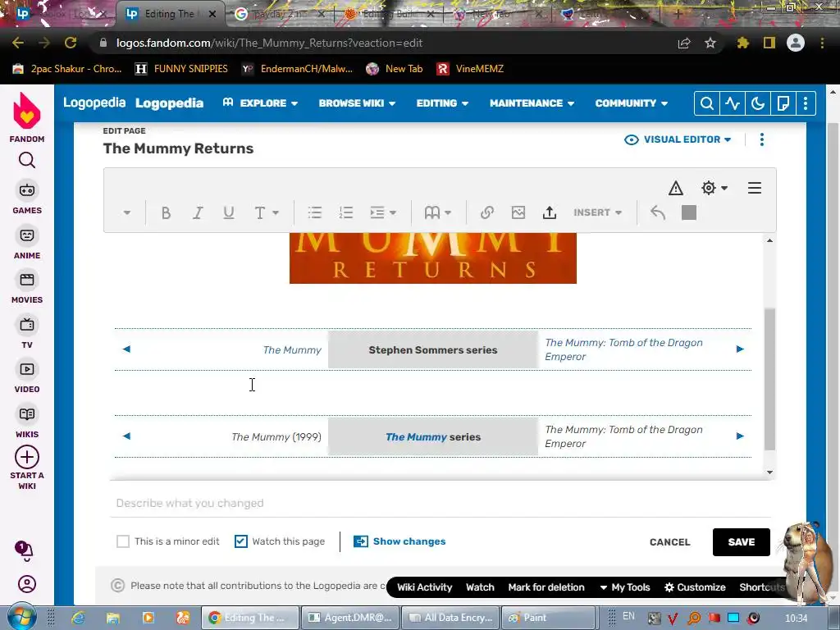Go to Fandom MOVIES section
Screen dimensions: 840x630
coord(27,288)
